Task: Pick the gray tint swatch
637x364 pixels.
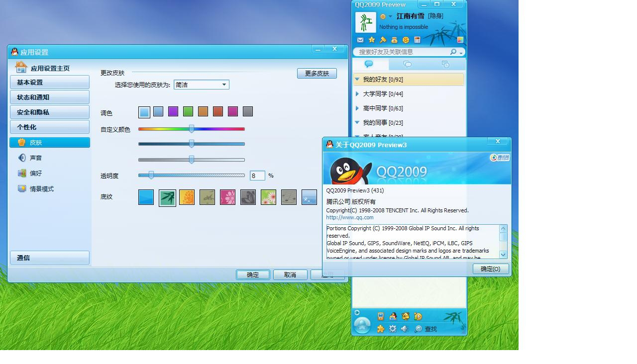Action: 248,111
